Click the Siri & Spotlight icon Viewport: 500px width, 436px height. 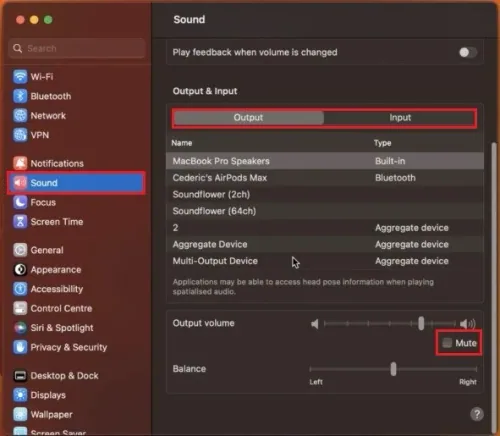(20, 328)
